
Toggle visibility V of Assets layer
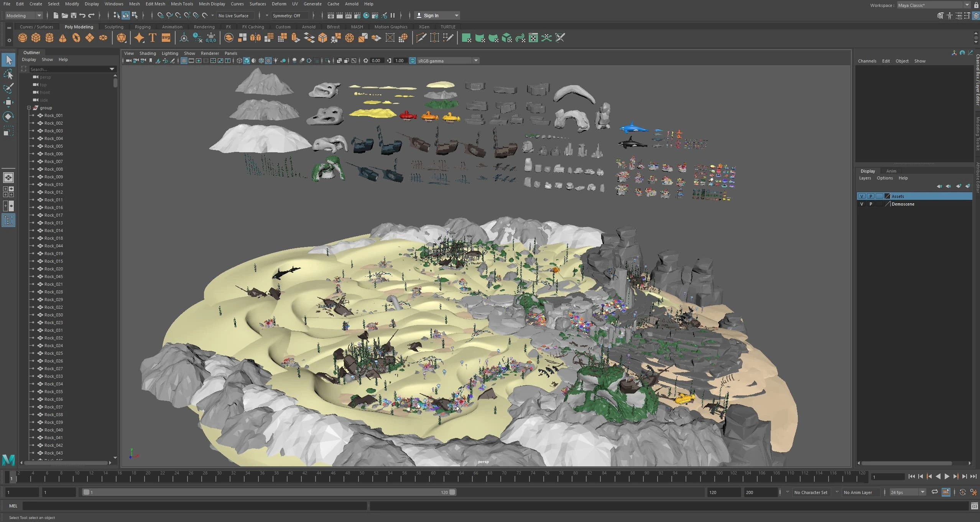click(862, 196)
